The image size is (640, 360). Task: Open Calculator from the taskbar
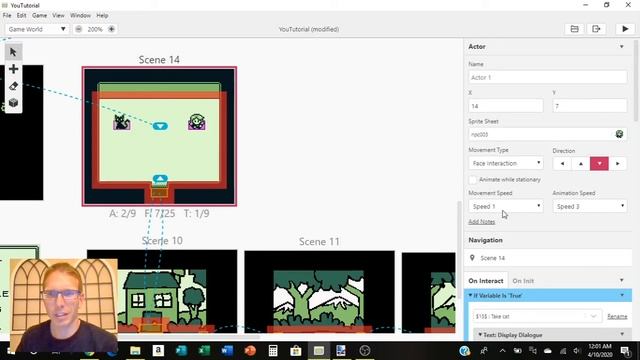point(273,351)
